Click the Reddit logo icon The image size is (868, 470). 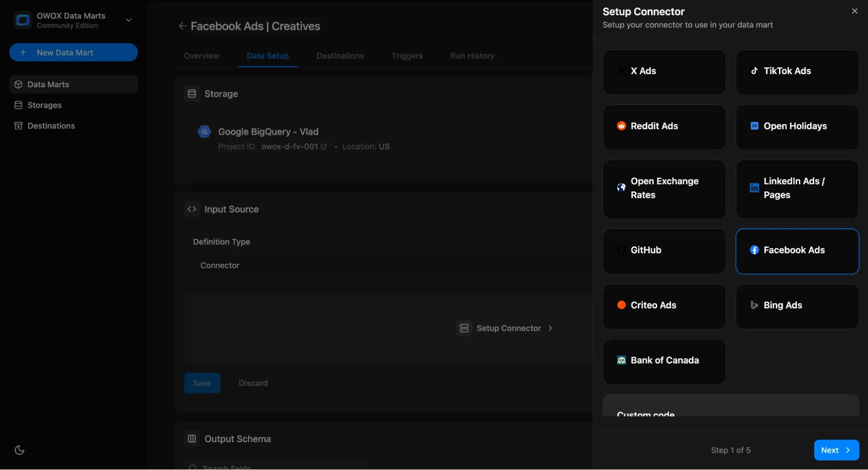click(x=621, y=126)
